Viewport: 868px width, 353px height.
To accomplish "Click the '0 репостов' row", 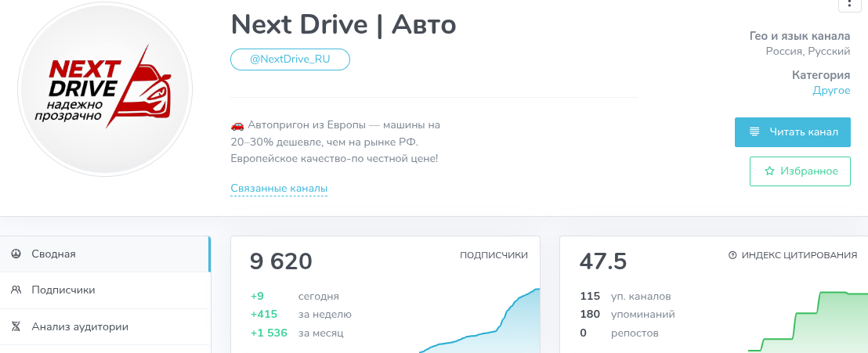I will 619,333.
